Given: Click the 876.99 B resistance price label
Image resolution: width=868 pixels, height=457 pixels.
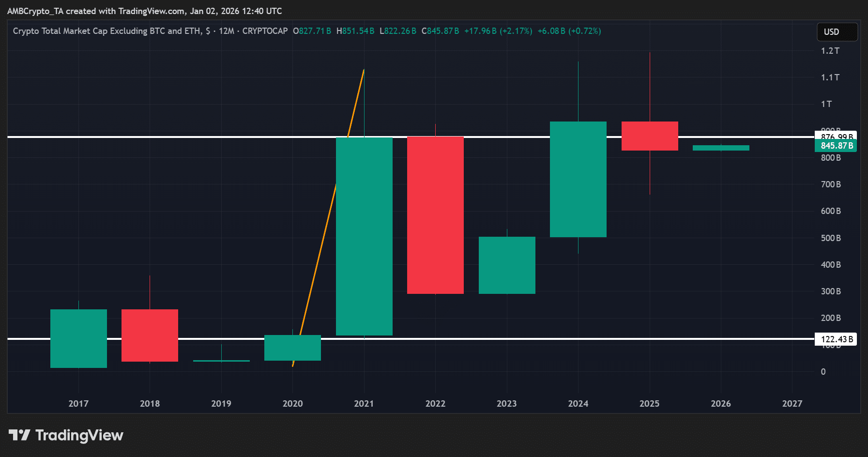Looking at the screenshot, I should point(836,137).
